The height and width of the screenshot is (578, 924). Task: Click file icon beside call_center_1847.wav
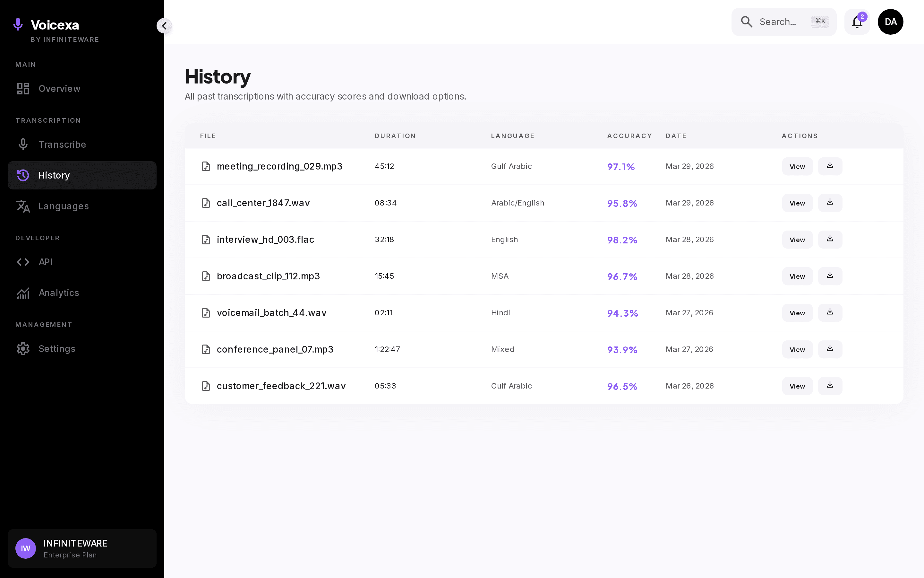click(x=206, y=203)
